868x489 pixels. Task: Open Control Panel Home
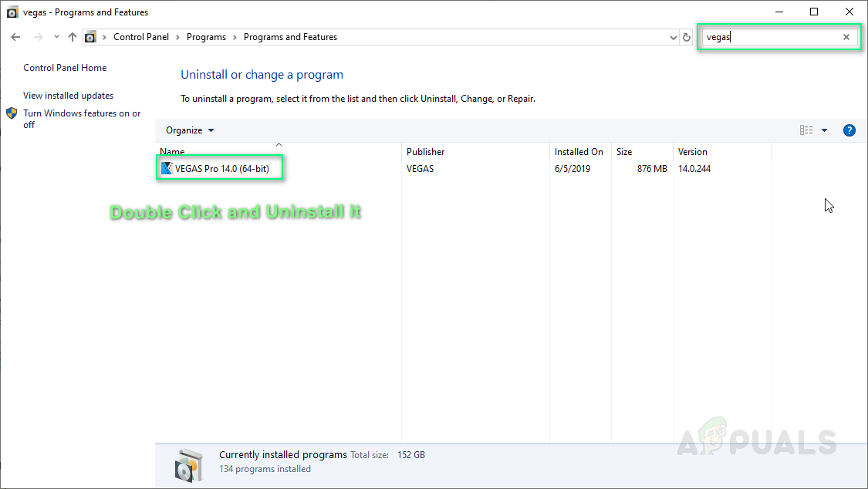[65, 67]
